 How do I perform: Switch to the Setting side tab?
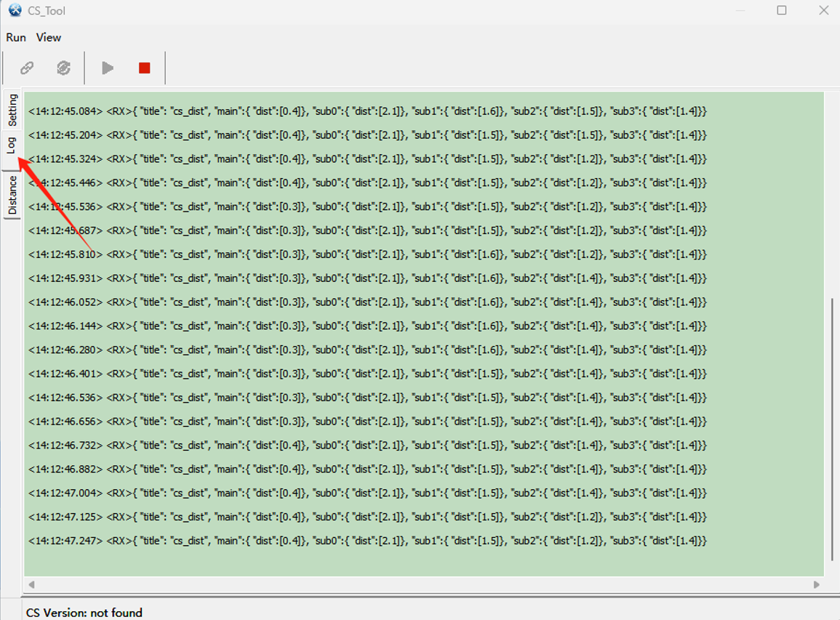(x=12, y=110)
